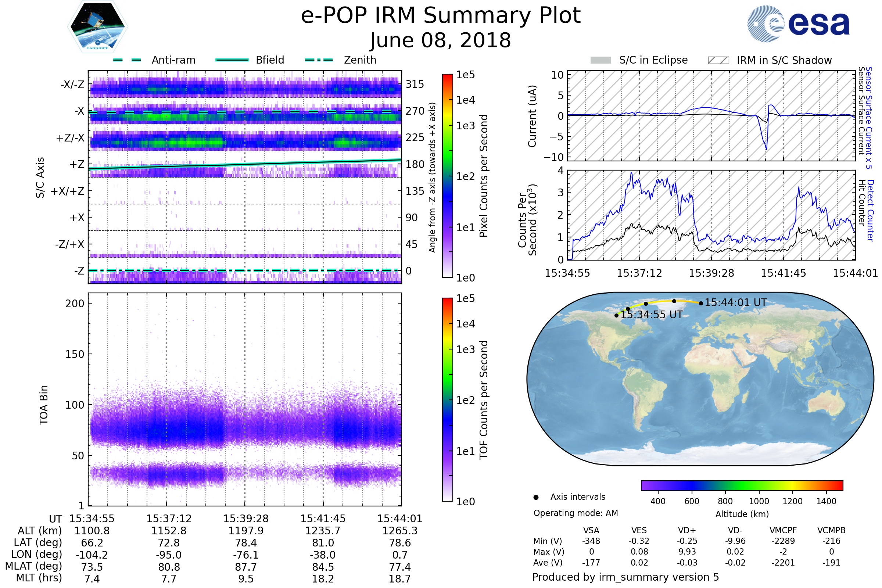Viewport: 882px width, 588px height.
Task: Click the S/C in Eclipse gray swatch
Action: pyautogui.click(x=601, y=60)
